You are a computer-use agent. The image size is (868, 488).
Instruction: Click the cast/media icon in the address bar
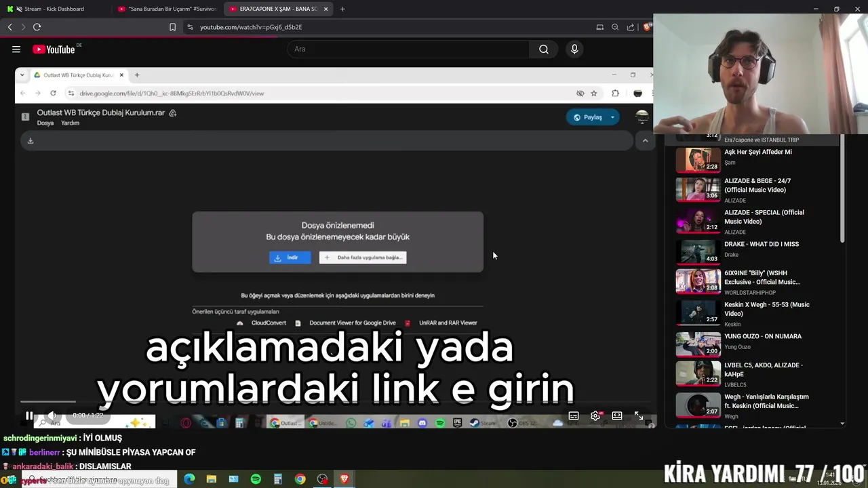tap(599, 27)
